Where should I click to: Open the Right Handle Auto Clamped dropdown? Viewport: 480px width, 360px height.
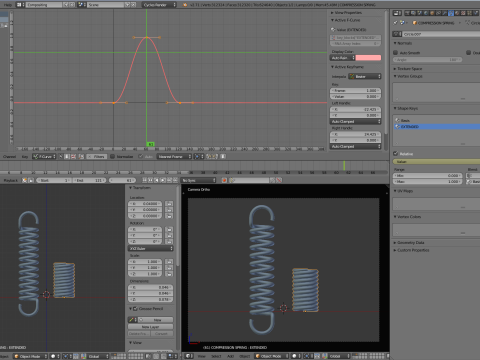355,146
